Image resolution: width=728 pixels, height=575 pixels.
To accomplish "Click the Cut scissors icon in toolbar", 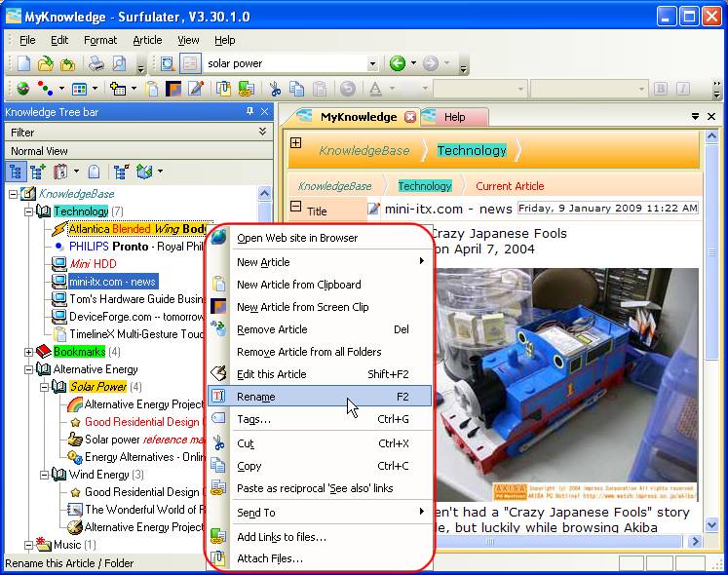I will [275, 89].
